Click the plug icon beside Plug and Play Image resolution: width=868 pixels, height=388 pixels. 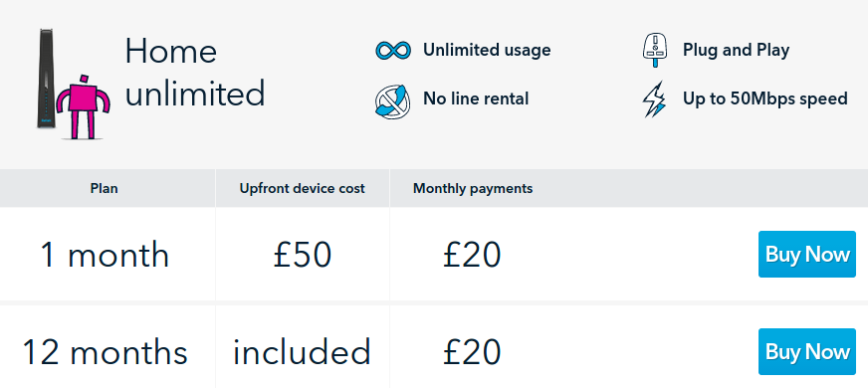click(x=655, y=51)
